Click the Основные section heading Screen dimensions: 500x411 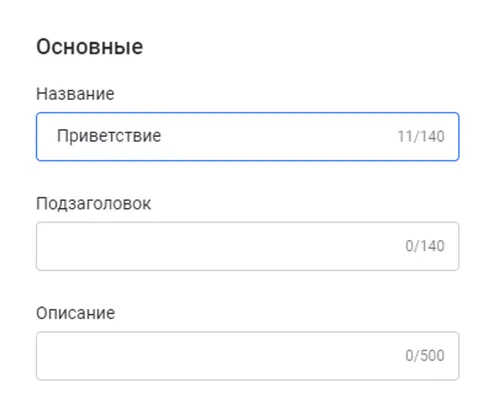[x=90, y=47]
